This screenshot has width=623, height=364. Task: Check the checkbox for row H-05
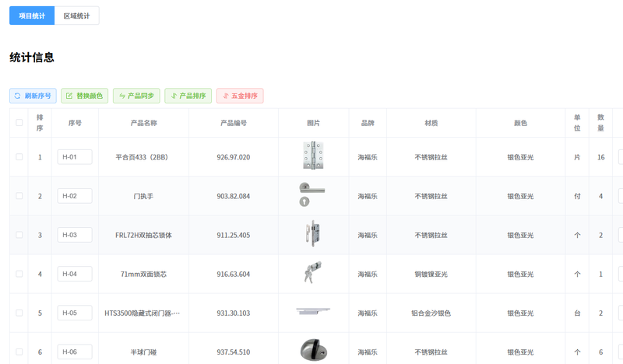19,313
